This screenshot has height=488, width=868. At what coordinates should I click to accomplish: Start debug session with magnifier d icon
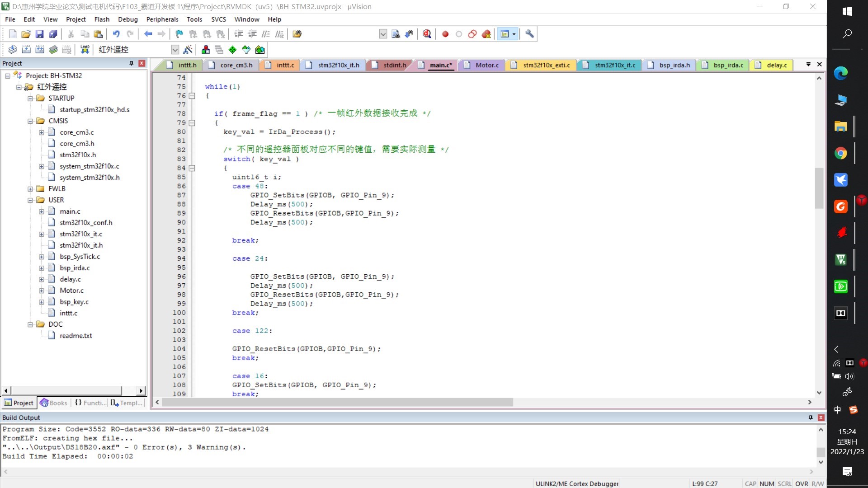[427, 34]
